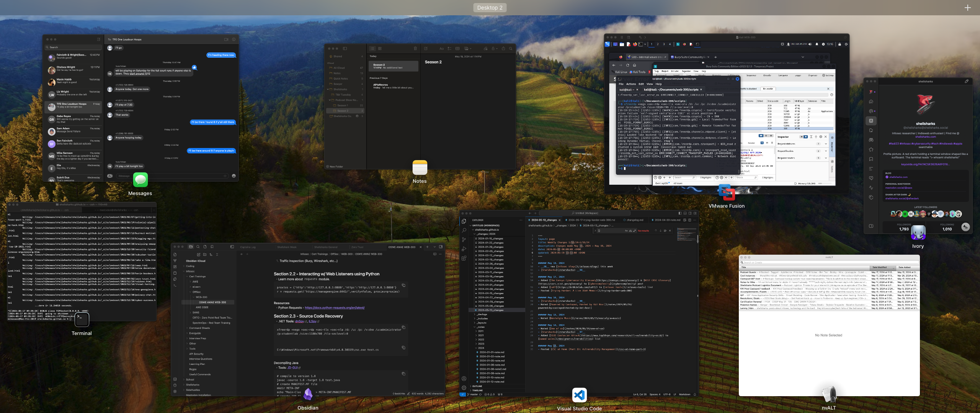This screenshot has width=980, height=413.
Task: Expand the School folder in Obsidian
Action: 190,380
